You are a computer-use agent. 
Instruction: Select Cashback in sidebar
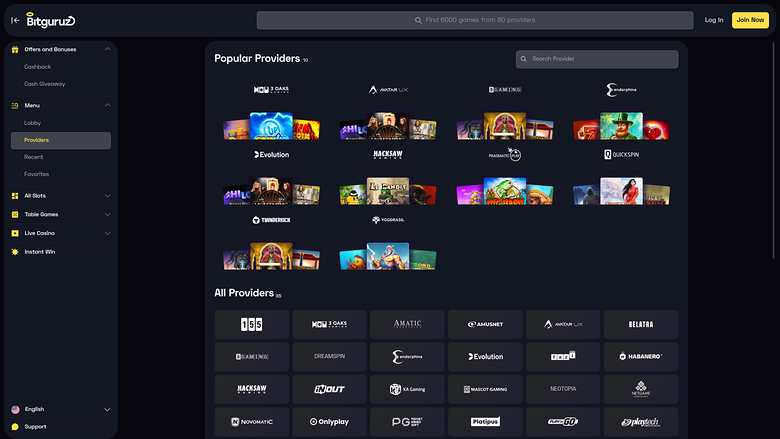38,67
